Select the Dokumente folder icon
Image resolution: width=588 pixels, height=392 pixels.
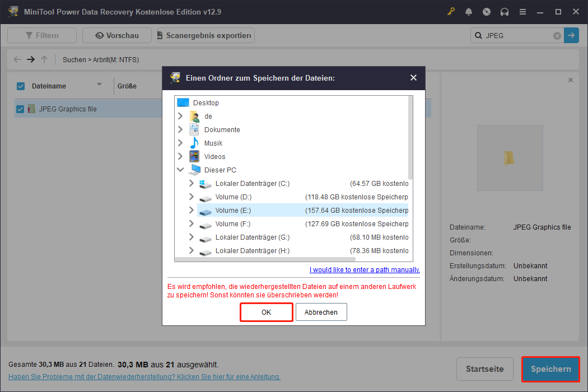tap(194, 130)
